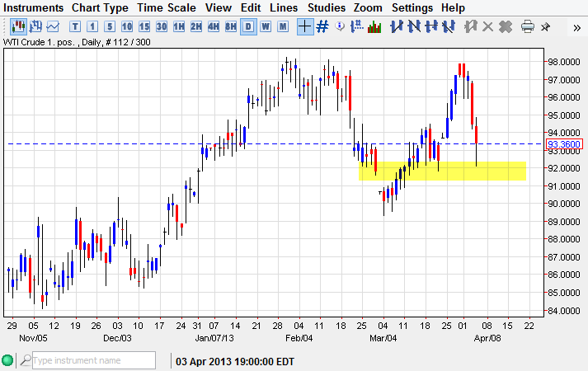Click the printer icon in toolbar
This screenshot has width=588, height=371.
coord(528,26)
